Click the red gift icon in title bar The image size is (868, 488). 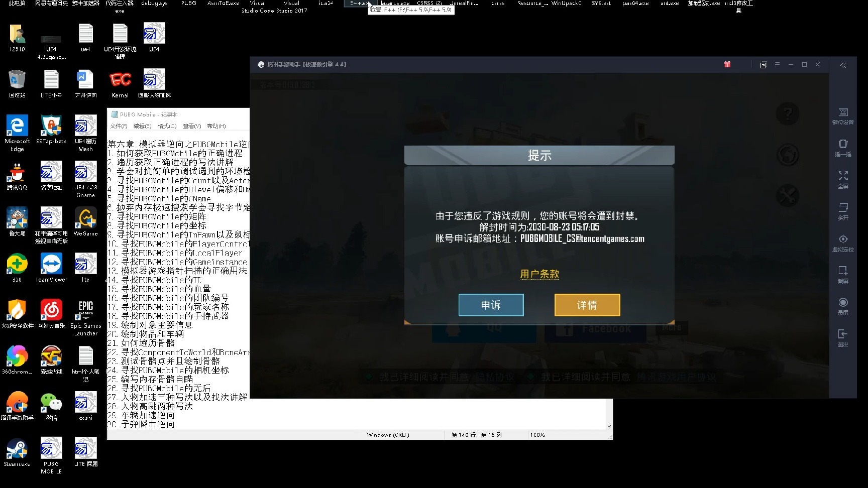[x=727, y=64]
